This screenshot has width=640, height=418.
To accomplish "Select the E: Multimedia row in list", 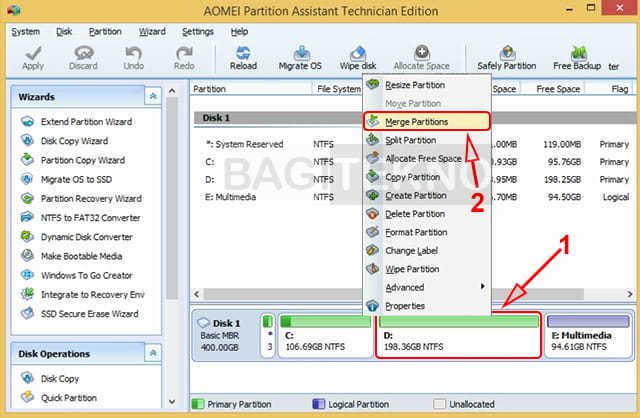I will pyautogui.click(x=413, y=197).
